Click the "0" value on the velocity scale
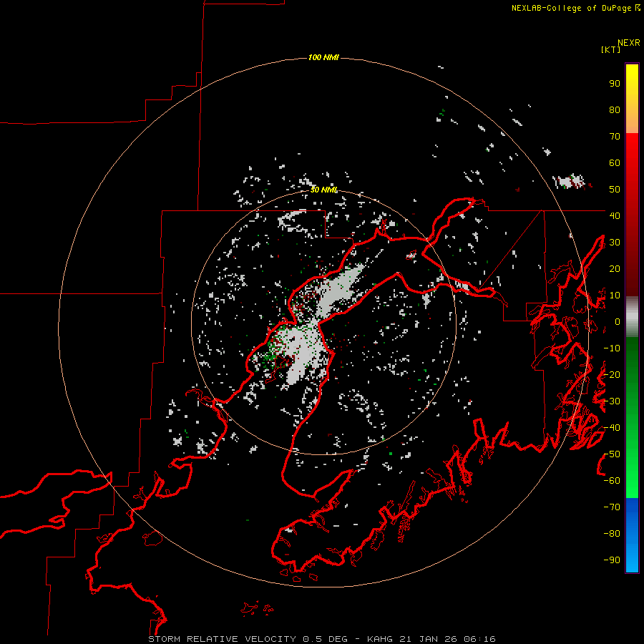The image size is (644, 644). (x=618, y=322)
